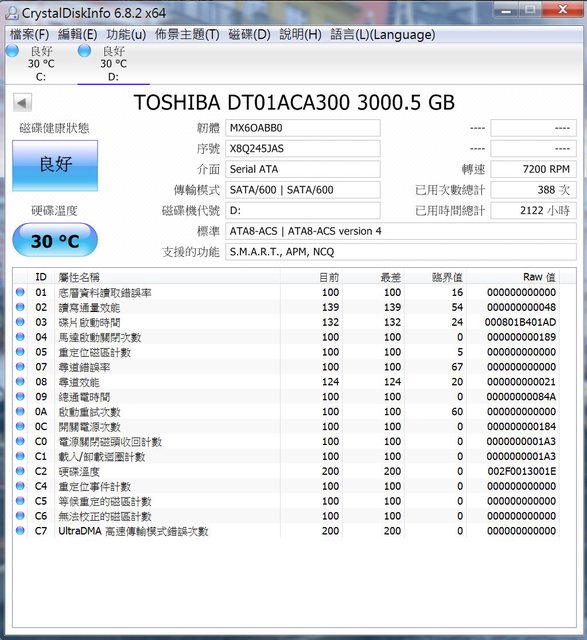Select the 讀寫通量效能 attribute row
Screen dimensions: 587x640
click(x=286, y=307)
